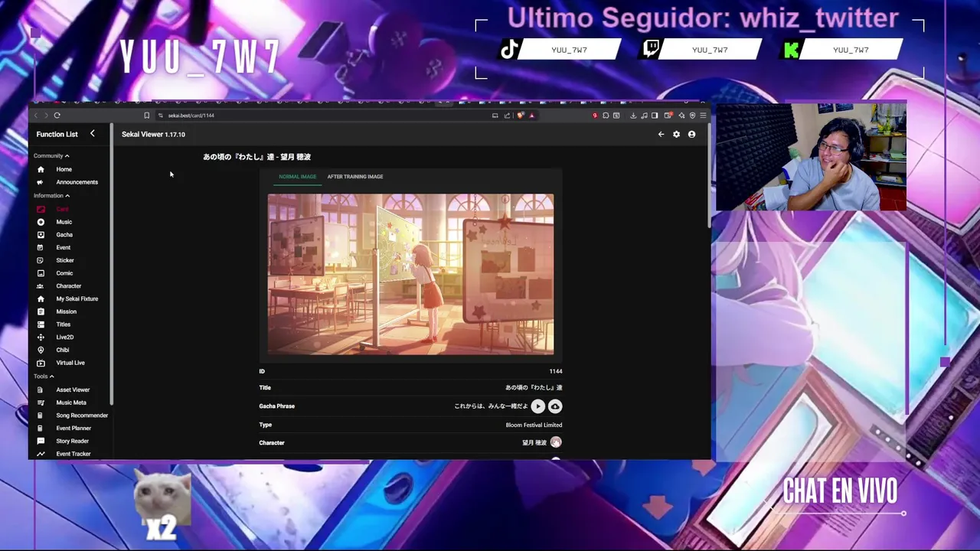
Task: Open Sekai Viewer settings gear
Action: coord(676,135)
